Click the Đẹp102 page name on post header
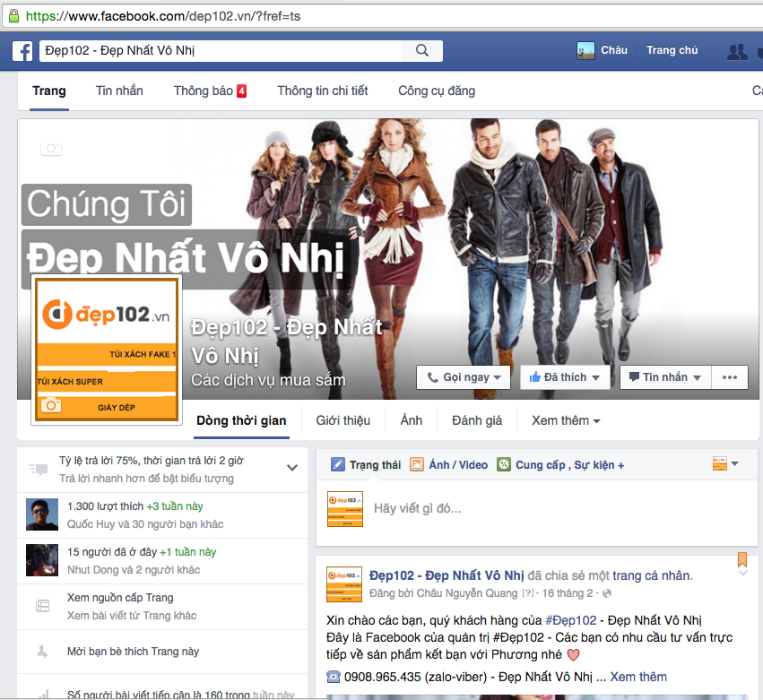The image size is (763, 700). click(x=447, y=576)
